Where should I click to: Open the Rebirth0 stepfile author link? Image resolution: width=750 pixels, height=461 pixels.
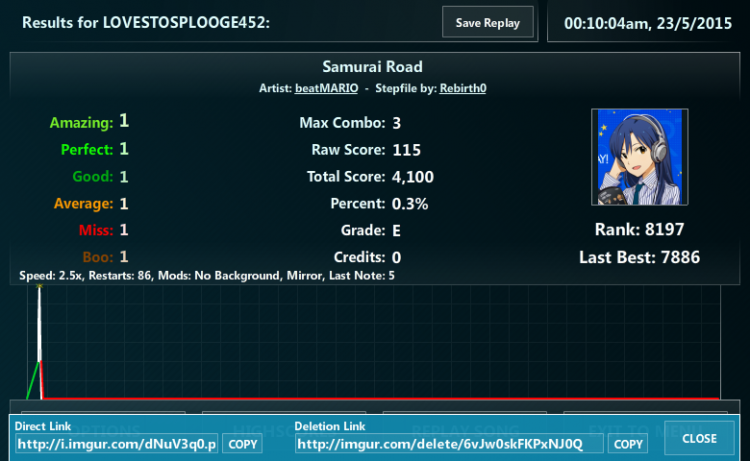(463, 88)
